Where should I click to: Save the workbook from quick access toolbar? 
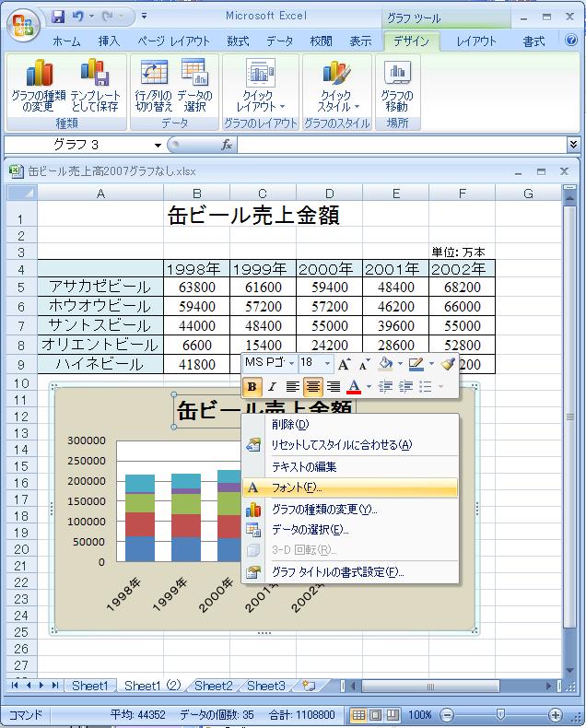[58, 18]
